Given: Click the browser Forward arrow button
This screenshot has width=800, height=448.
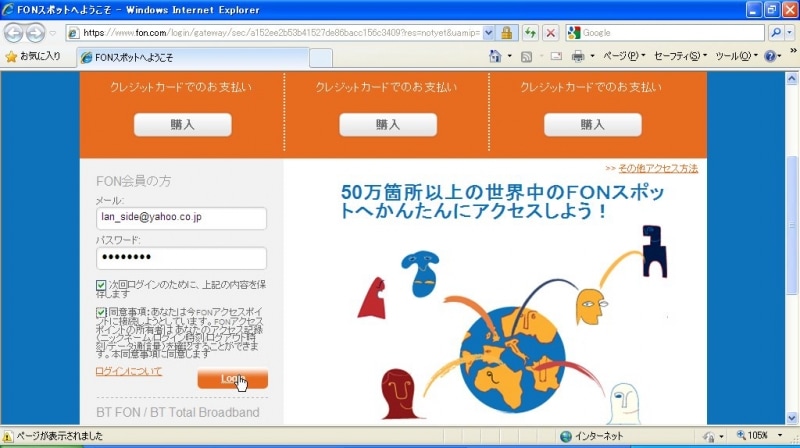Looking at the screenshot, I should [x=35, y=33].
